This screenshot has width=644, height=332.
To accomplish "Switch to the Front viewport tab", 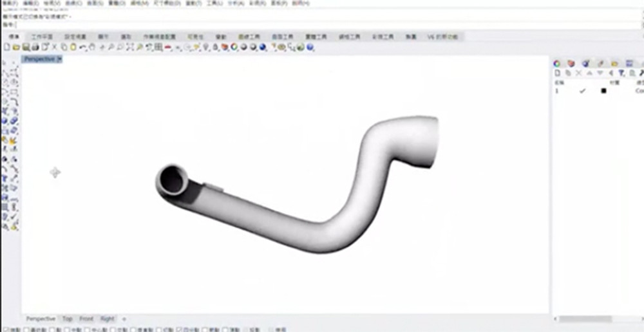I will click(x=86, y=319).
